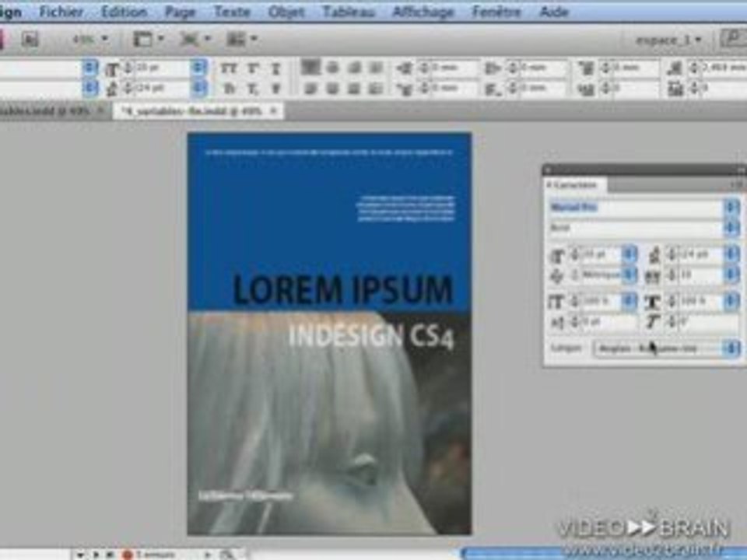Click vertical scale icon in Caractère panel

(556, 302)
